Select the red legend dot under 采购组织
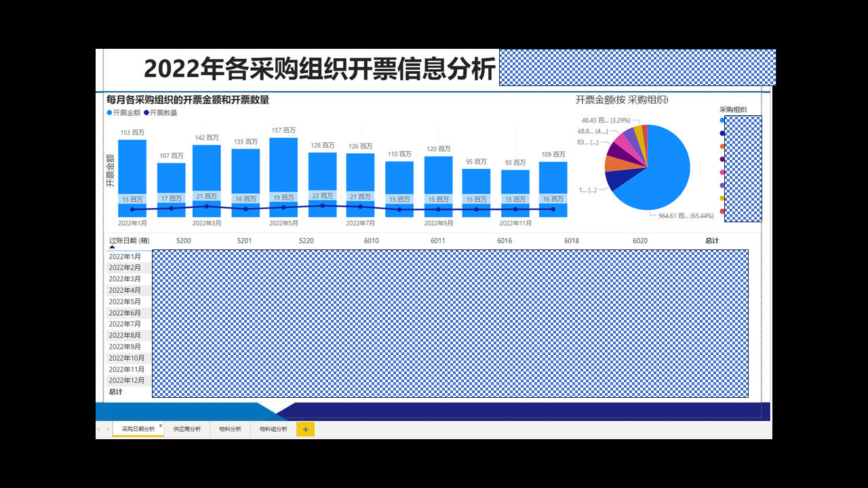The width and height of the screenshot is (868, 488). tap(722, 211)
